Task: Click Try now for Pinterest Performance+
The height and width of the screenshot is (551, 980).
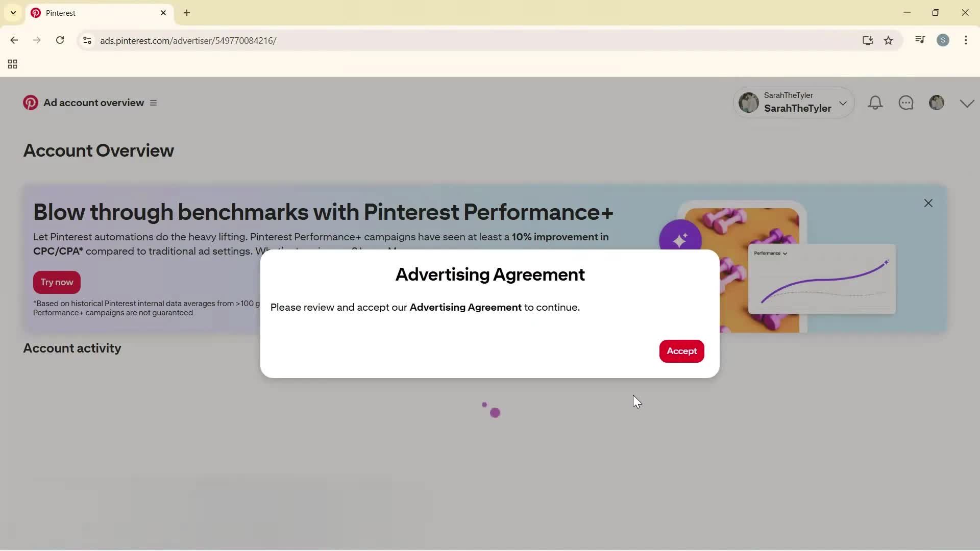Action: pos(56,282)
